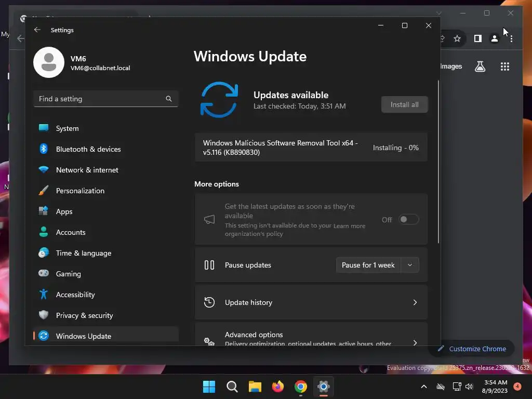The height and width of the screenshot is (399, 532).
Task: Click the Settings back arrow
Action: 37,30
